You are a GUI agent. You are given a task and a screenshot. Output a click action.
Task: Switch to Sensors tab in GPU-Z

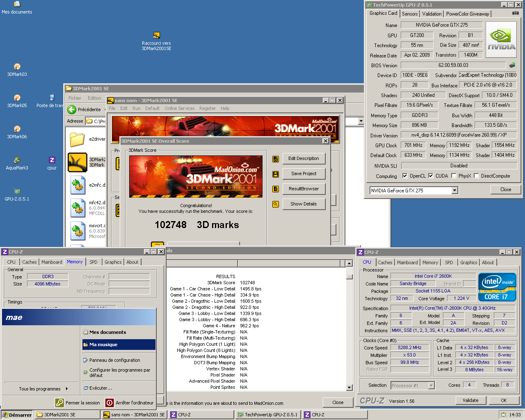coord(410,14)
